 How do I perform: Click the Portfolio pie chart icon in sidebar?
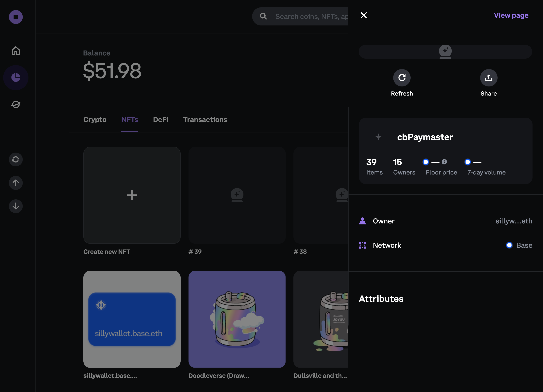(16, 78)
